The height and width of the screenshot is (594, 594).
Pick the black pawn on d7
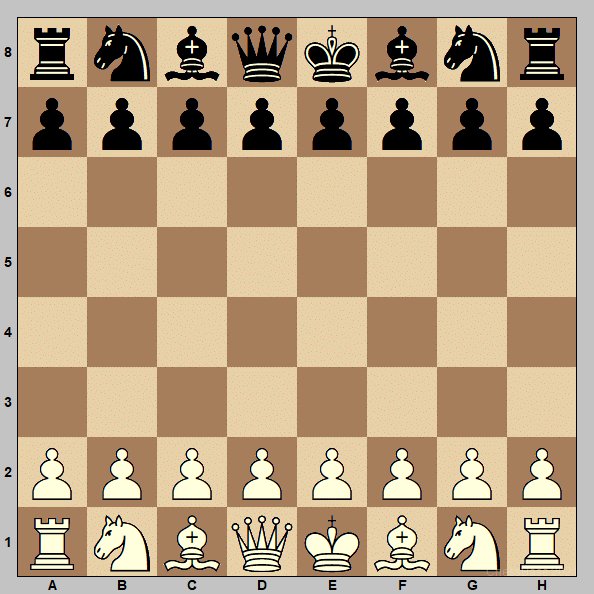262,123
